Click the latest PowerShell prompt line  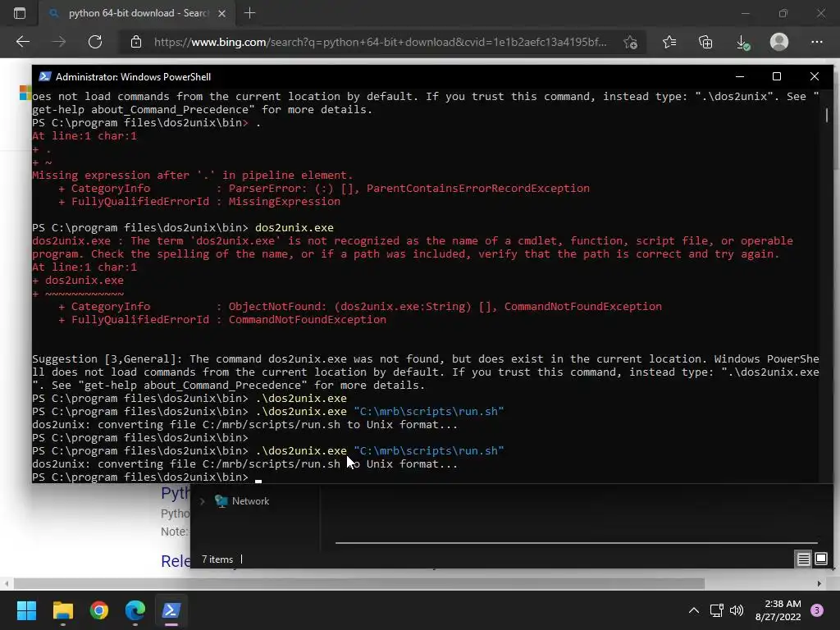tap(140, 477)
